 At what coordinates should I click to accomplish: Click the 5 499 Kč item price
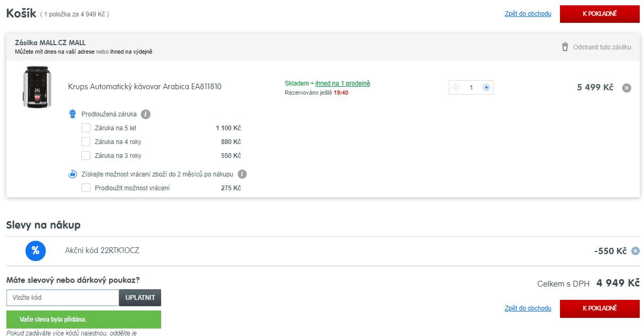(x=595, y=87)
